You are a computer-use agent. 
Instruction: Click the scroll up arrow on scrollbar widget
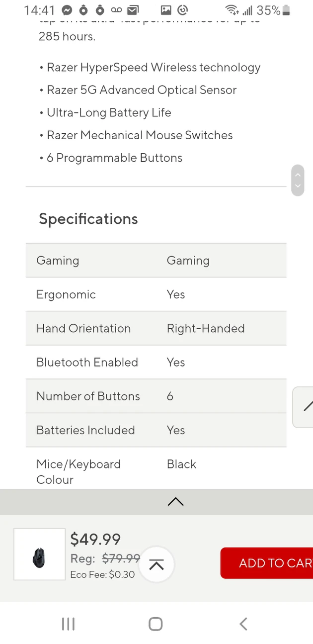coord(298,175)
